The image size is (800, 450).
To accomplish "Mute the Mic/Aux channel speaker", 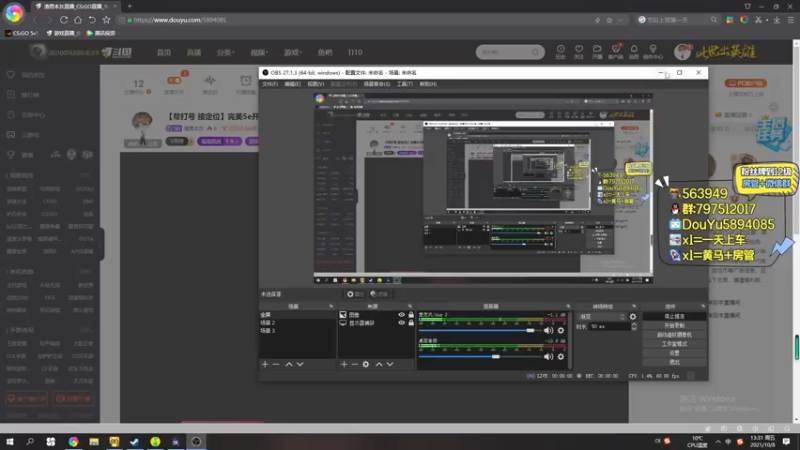I will click(x=548, y=331).
